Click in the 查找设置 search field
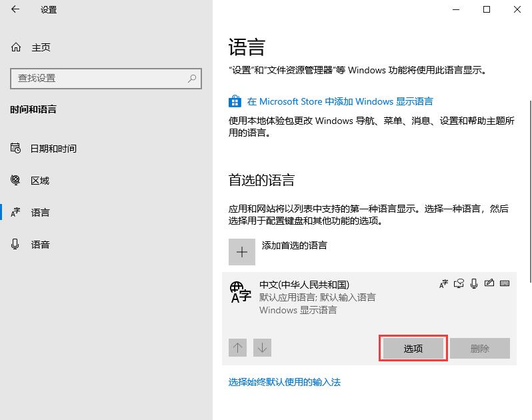 pos(100,78)
